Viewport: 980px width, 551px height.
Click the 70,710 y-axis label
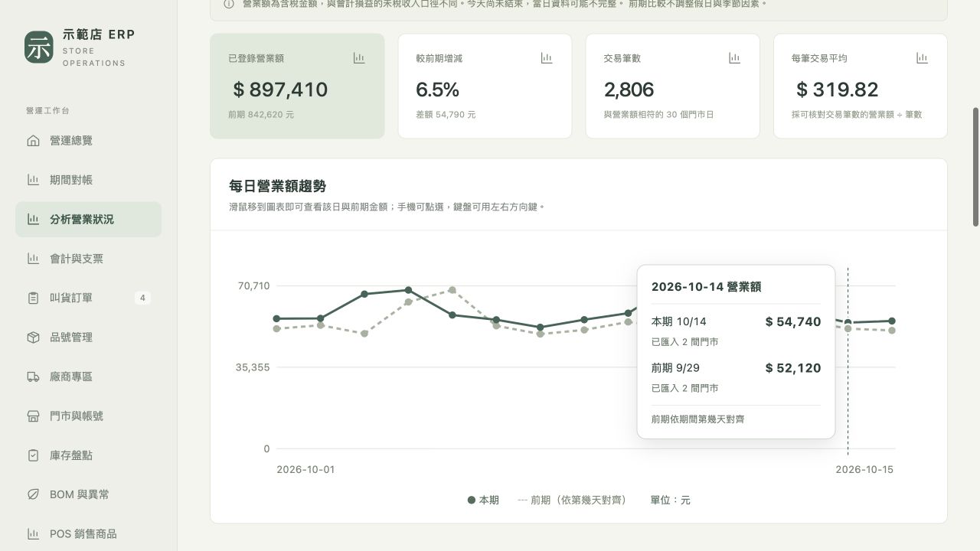pos(254,286)
